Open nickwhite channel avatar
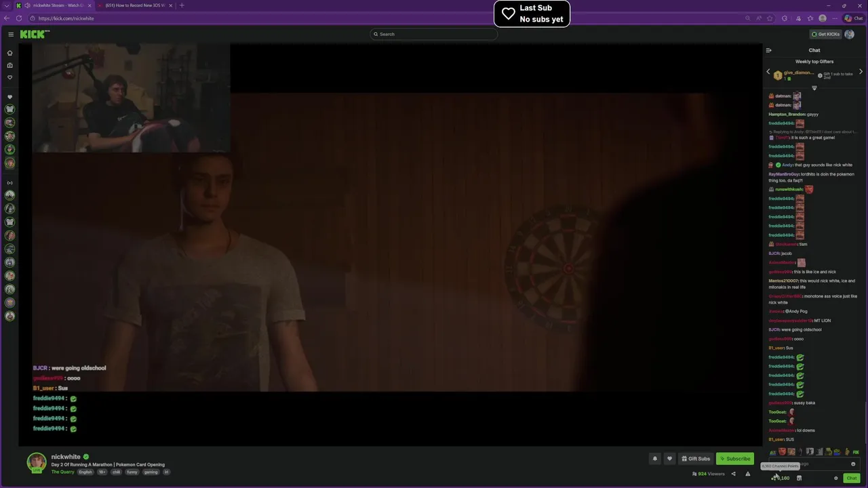 tap(37, 462)
